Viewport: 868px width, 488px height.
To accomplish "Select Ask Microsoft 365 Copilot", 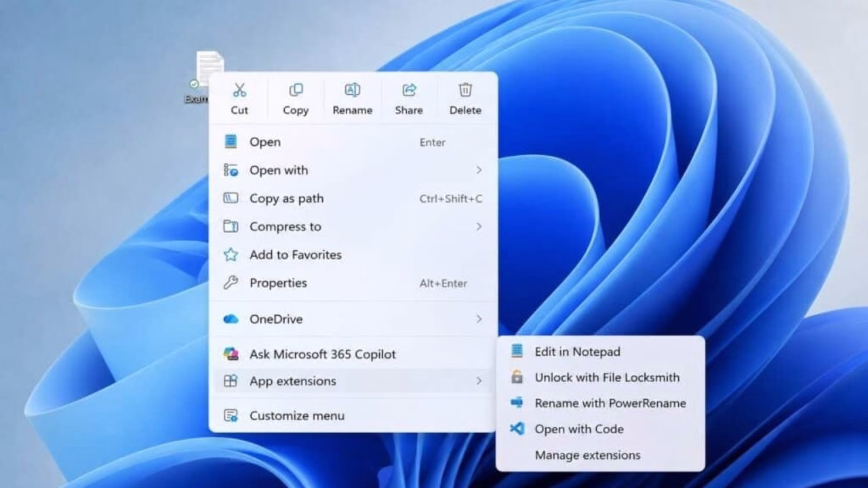I will (x=353, y=354).
